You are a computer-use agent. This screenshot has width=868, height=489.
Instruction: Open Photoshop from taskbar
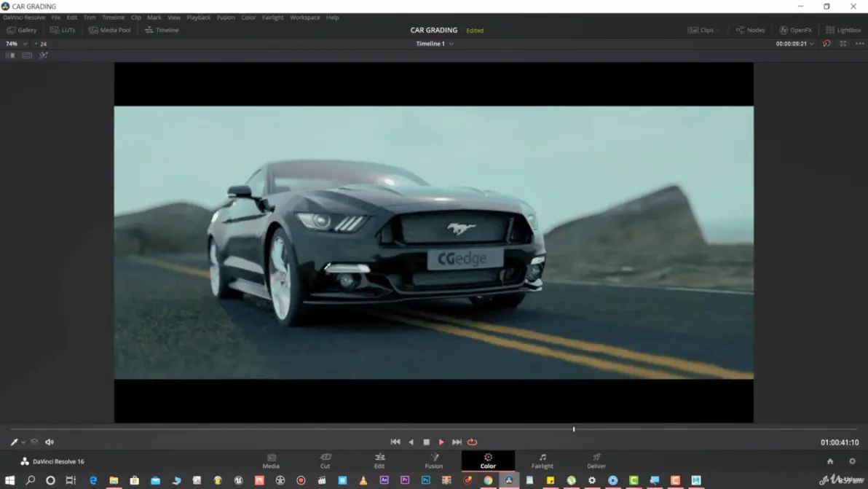[425, 480]
